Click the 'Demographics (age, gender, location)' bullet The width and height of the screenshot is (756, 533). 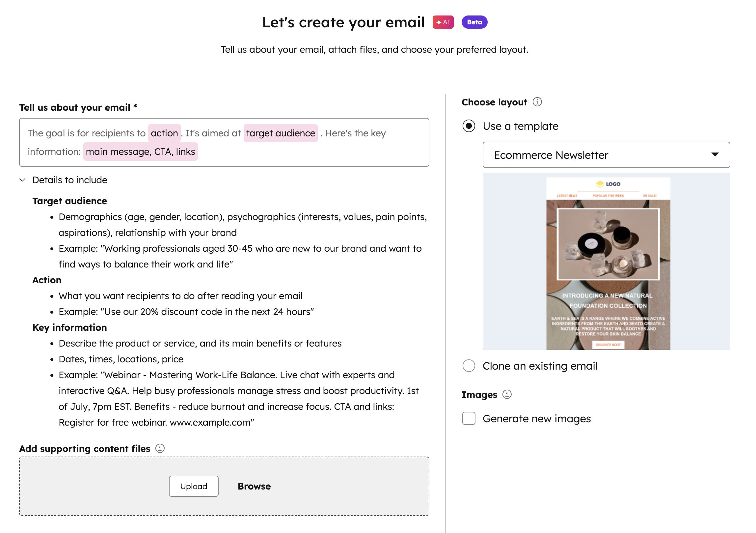243,225
